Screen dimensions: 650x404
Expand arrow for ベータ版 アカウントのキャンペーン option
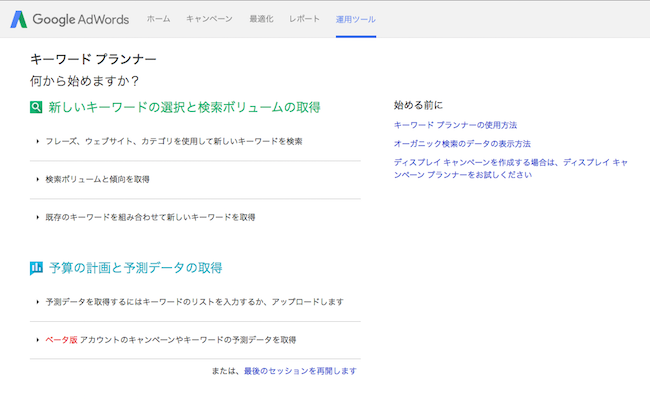pyautogui.click(x=38, y=340)
